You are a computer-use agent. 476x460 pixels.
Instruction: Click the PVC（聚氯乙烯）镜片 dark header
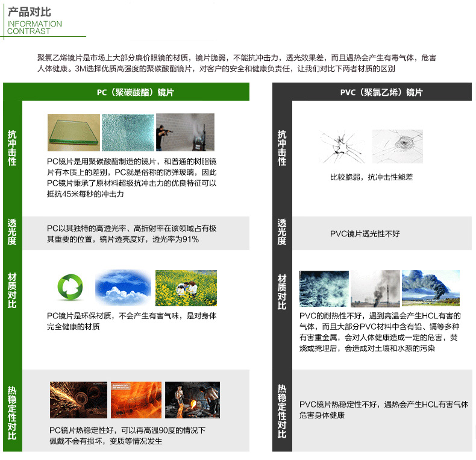coord(381,92)
